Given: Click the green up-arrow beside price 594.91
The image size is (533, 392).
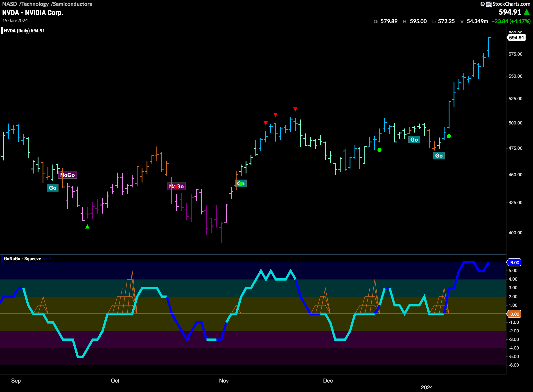Looking at the screenshot, I should 527,12.
